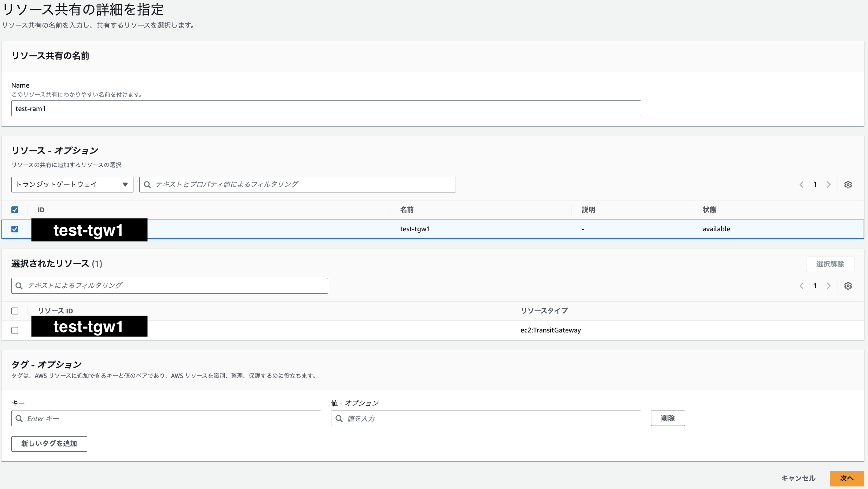Uncheck the test-tgw1 row checkbox
The width and height of the screenshot is (868, 489).
click(15, 229)
